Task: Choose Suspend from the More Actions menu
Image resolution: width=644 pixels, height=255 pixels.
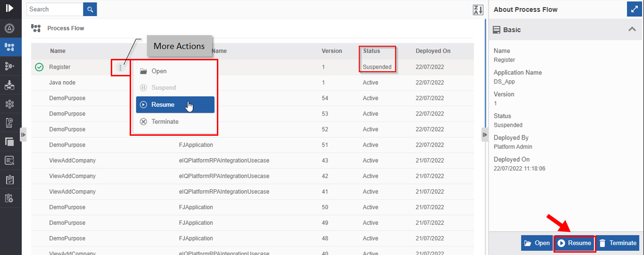Action: tap(175, 88)
